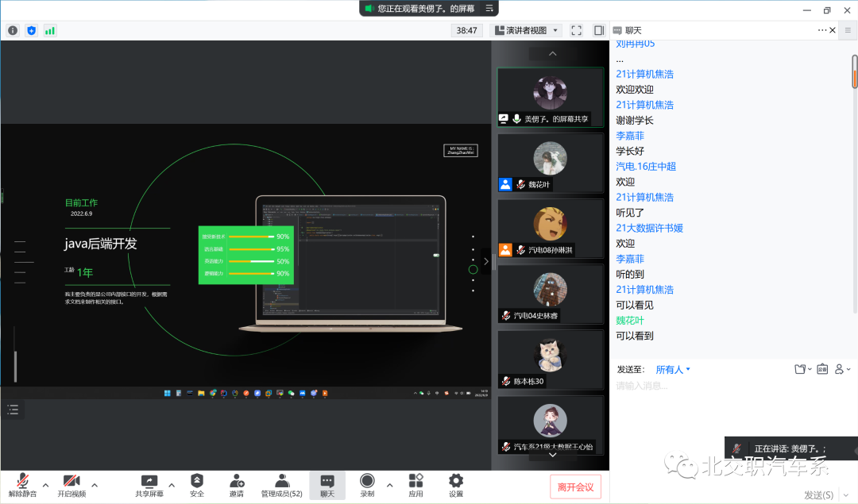Viewport: 858px width, 504px height.
Task: Open Apps (应用) in the toolbar
Action: tap(415, 485)
